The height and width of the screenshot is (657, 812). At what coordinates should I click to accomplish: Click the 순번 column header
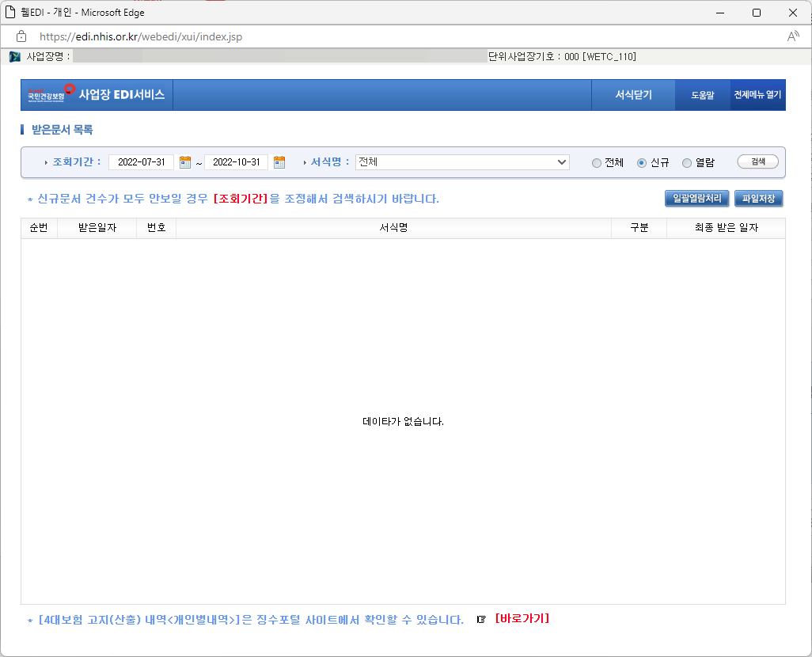click(x=39, y=228)
